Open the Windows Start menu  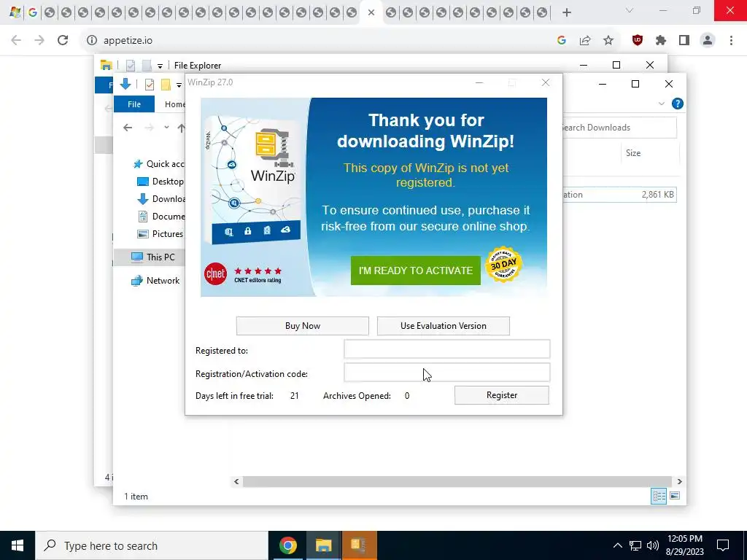point(18,545)
